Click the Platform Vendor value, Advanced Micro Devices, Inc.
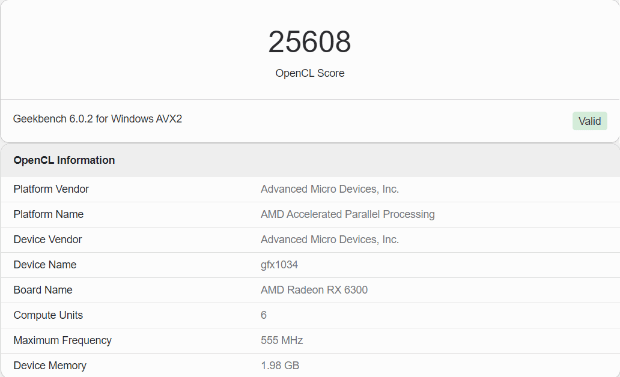The width and height of the screenshot is (620, 377). pyautogui.click(x=329, y=189)
